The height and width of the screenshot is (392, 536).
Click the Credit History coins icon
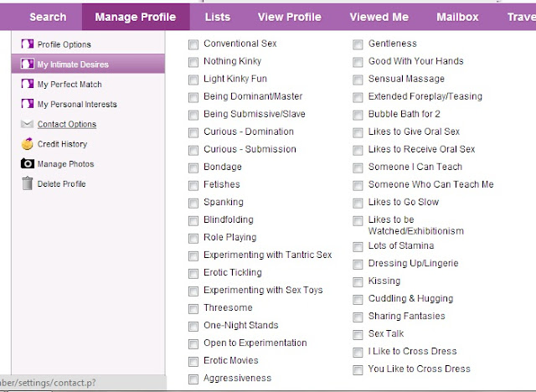pos(27,144)
